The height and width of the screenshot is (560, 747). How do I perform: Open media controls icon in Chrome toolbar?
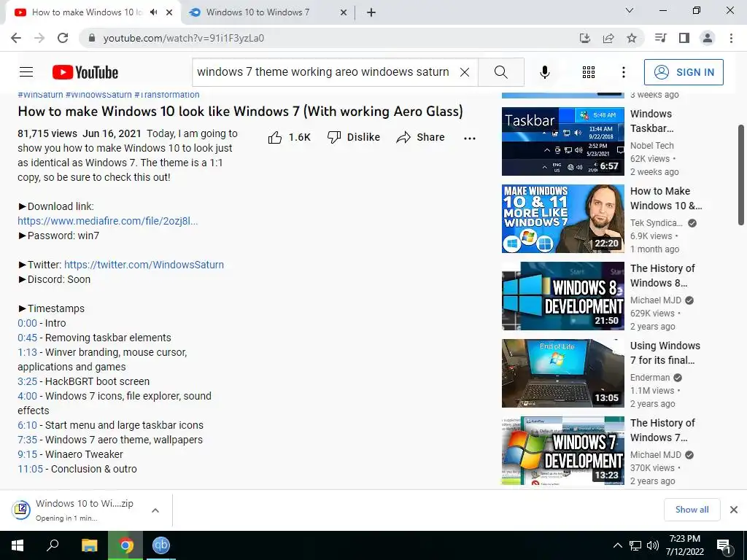(660, 38)
